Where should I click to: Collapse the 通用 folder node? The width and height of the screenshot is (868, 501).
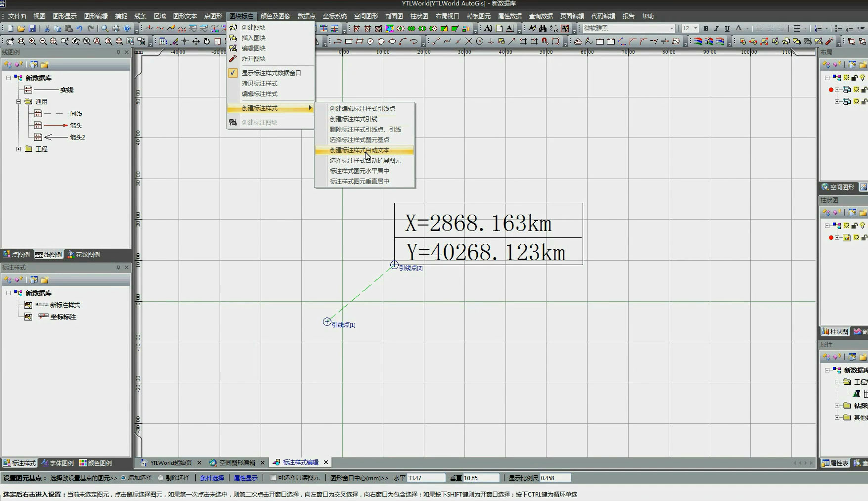point(18,101)
